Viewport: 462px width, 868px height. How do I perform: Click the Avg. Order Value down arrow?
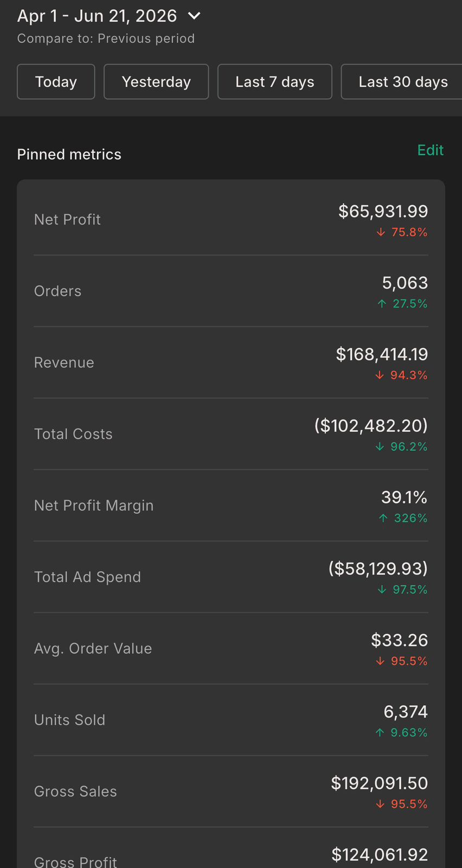tap(381, 661)
